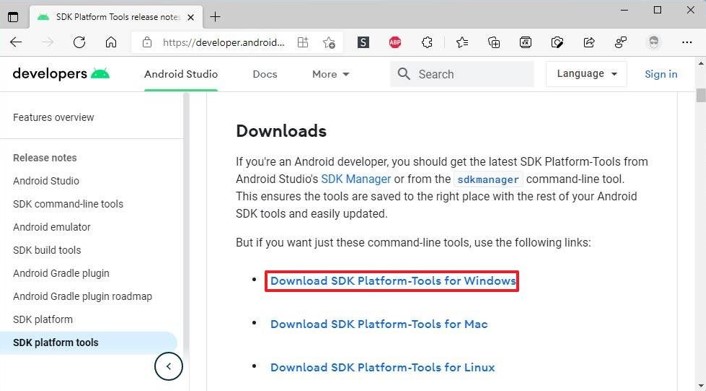
Task: Open SDK command-line tools notes
Action: (68, 204)
